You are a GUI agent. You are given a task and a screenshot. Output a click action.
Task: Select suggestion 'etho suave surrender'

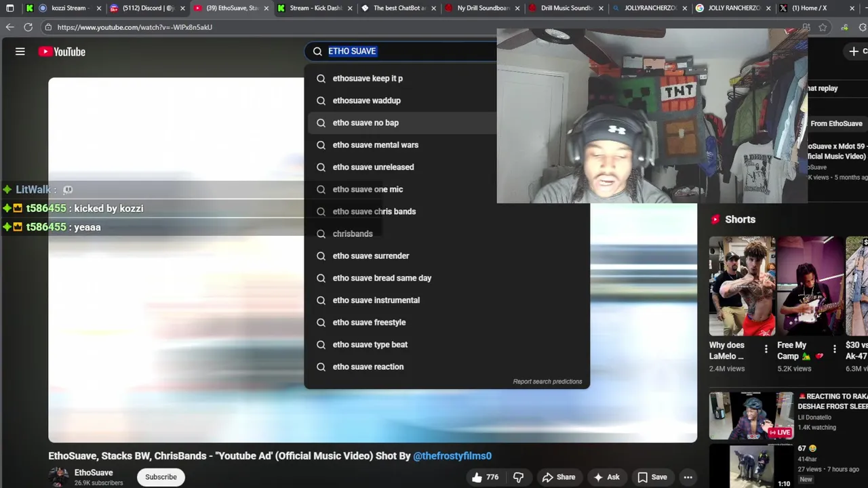(x=447, y=256)
